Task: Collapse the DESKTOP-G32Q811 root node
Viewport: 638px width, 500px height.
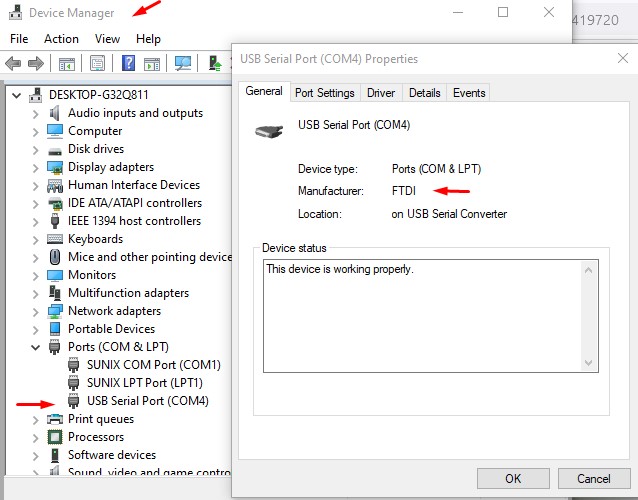Action: click(x=18, y=95)
